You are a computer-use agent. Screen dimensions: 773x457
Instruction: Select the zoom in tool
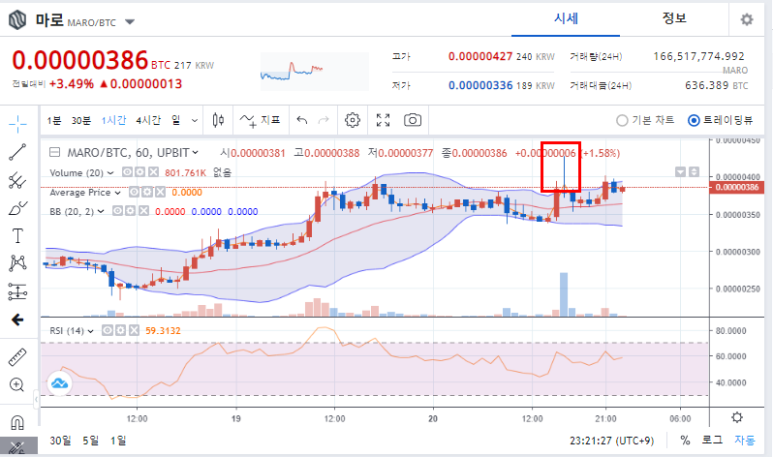click(17, 385)
